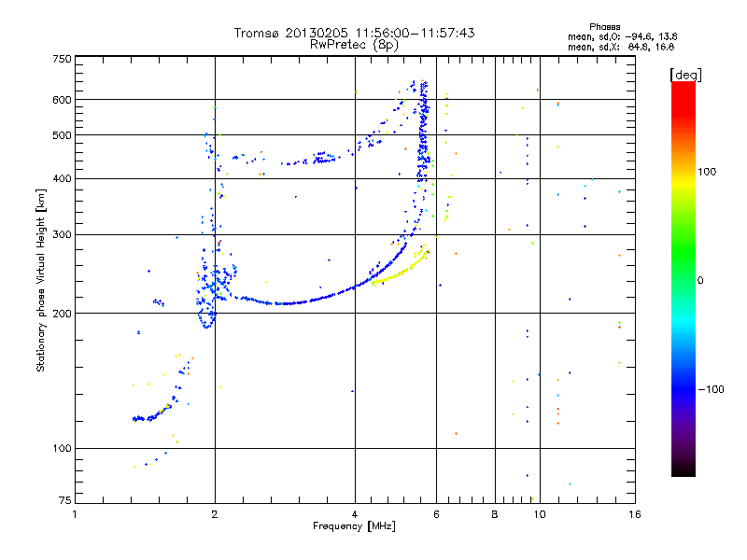This screenshot has width=747, height=560.
Task: Click the 'RwPretec (8p)' subtitle
Action: click(354, 45)
